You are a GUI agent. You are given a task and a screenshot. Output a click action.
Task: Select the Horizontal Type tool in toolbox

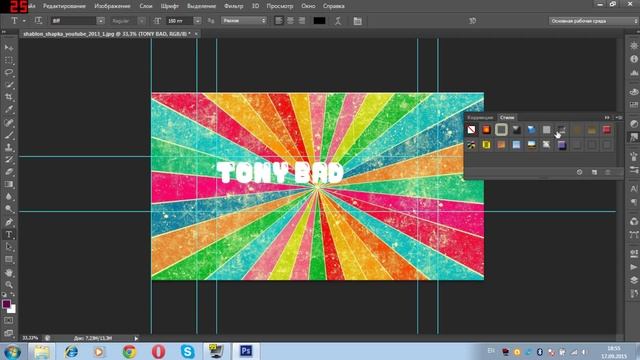point(9,235)
